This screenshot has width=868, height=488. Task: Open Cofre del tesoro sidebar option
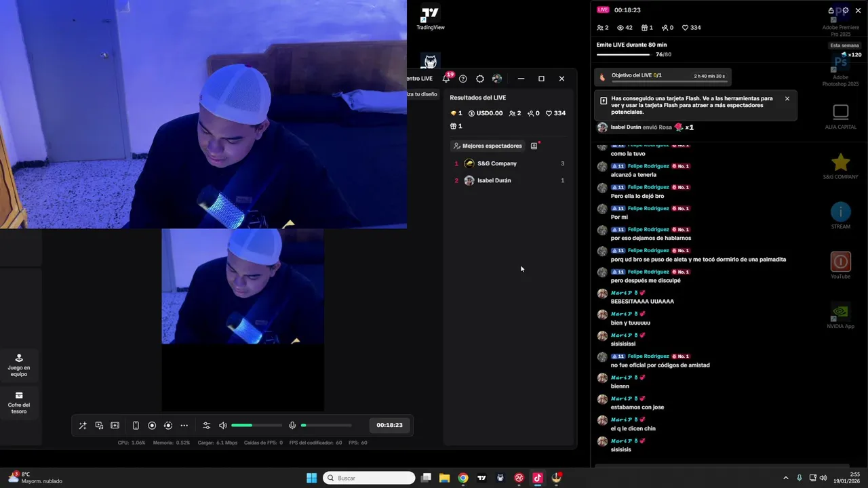19,403
